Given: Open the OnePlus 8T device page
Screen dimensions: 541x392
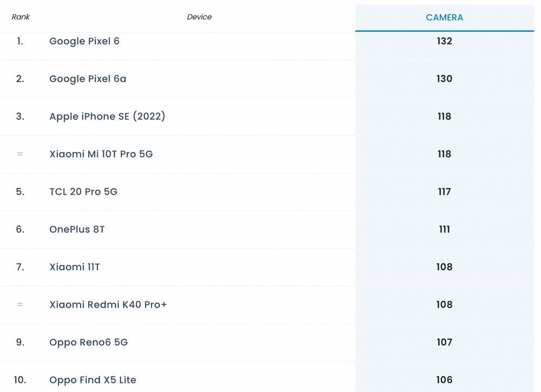Looking at the screenshot, I should [x=77, y=229].
